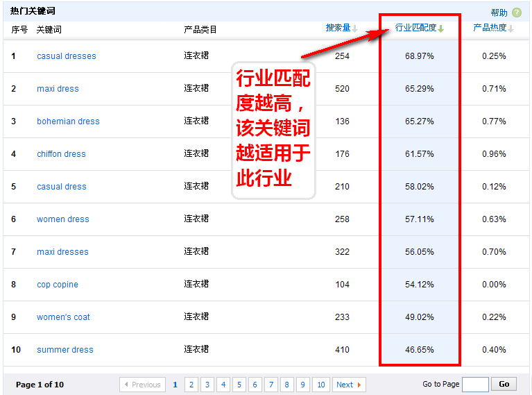Screen dimensions: 532x395
Task: Click the disabled Previous page button
Action: (x=143, y=385)
